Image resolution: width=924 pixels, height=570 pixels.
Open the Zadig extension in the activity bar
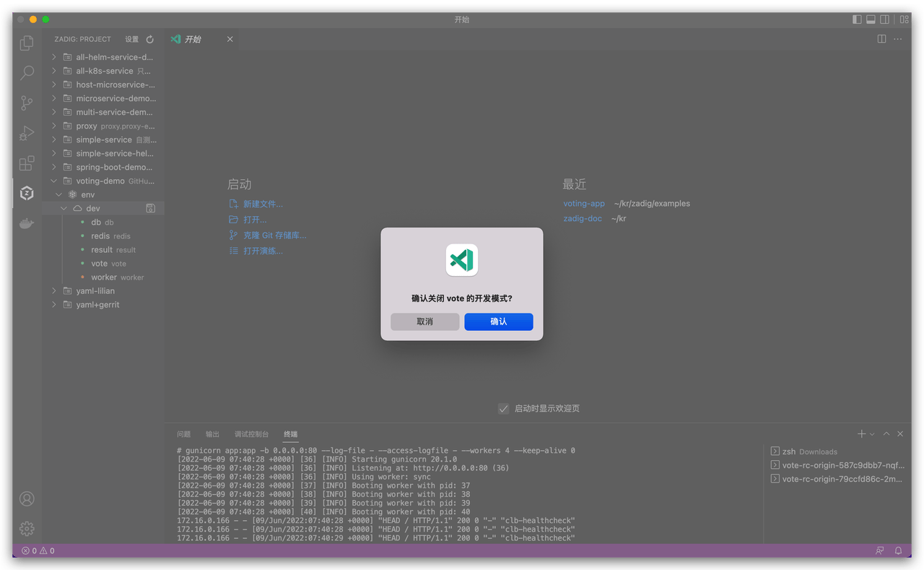click(26, 193)
